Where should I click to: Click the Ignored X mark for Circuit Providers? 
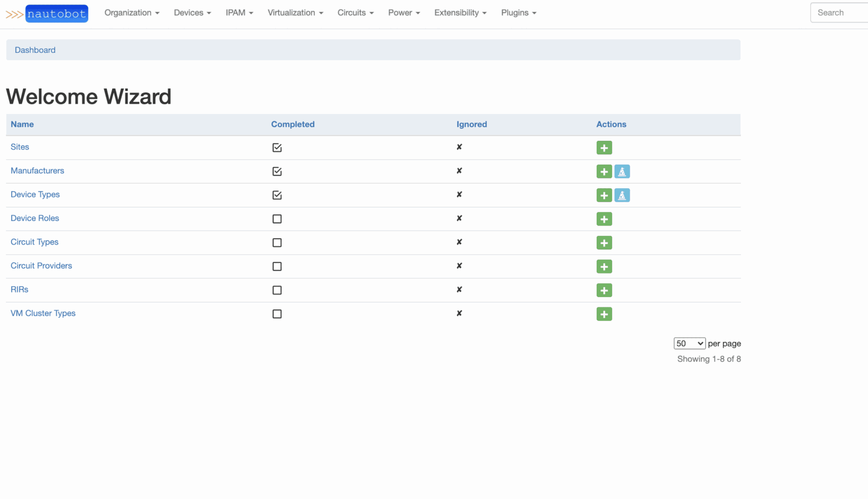(459, 266)
